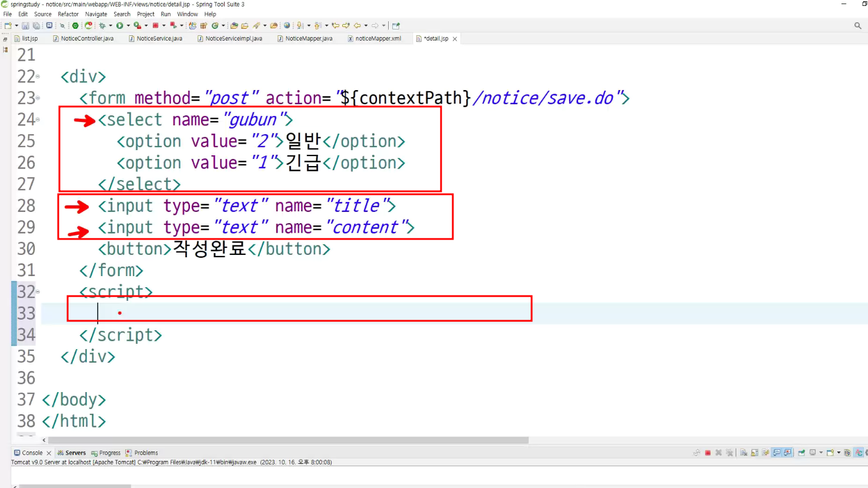The image size is (868, 488).
Task: Open the Search menu
Action: point(122,14)
